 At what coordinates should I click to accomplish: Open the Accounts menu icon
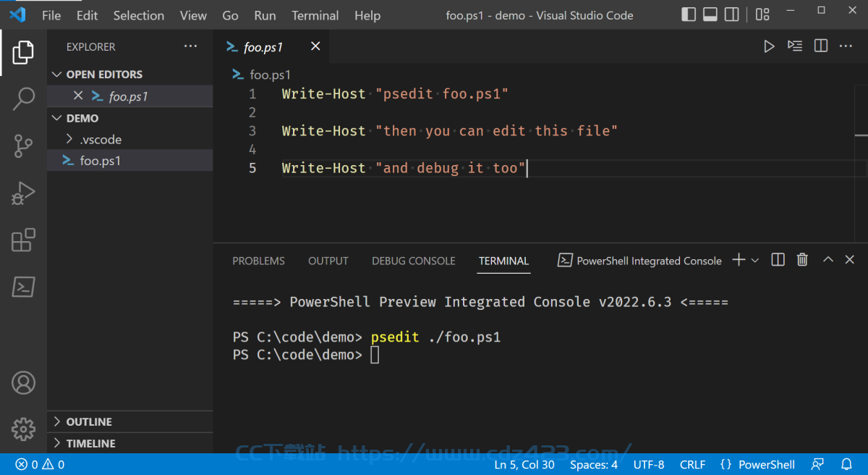(23, 382)
